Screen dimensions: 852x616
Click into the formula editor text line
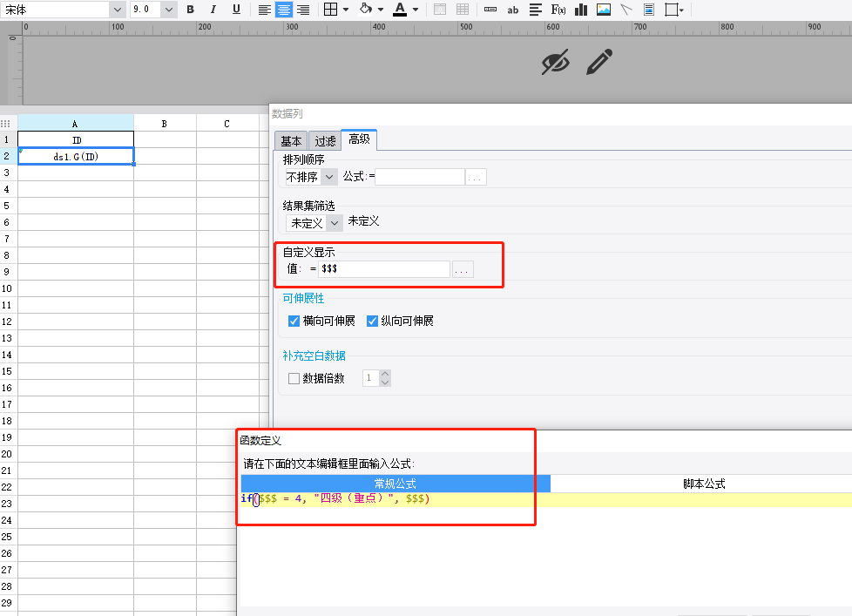click(546, 498)
